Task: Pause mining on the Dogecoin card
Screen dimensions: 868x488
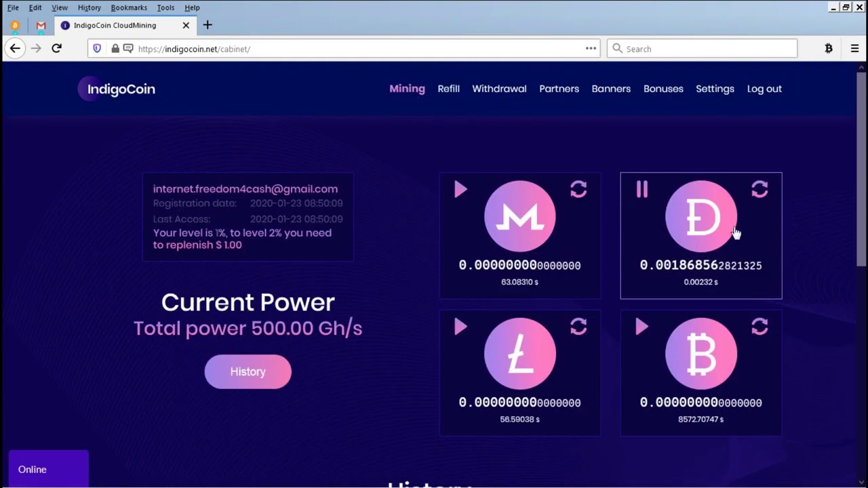Action: click(x=642, y=189)
